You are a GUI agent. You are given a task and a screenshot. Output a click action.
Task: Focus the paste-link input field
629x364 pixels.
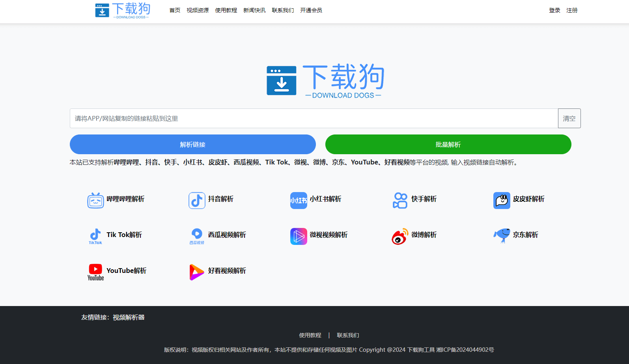click(x=314, y=118)
